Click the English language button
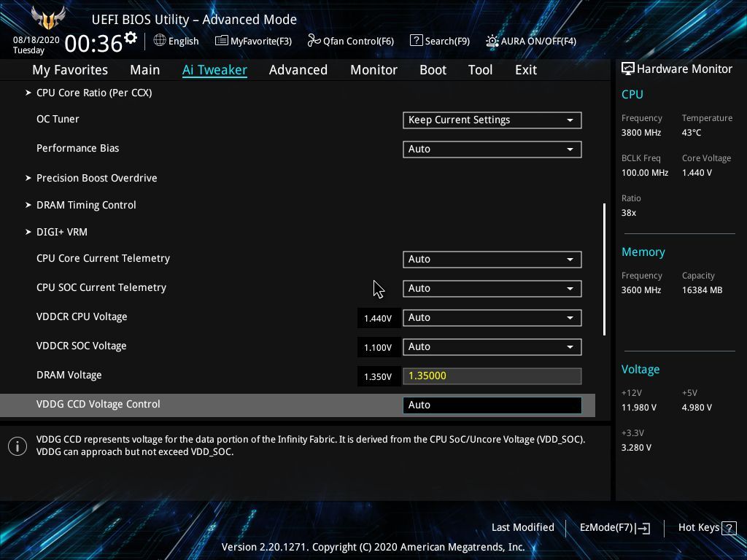The height and width of the screenshot is (560, 747). point(177,41)
